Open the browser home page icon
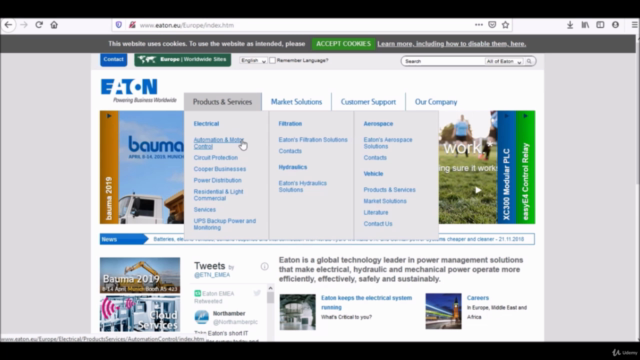640x360 pixels. tap(54, 25)
